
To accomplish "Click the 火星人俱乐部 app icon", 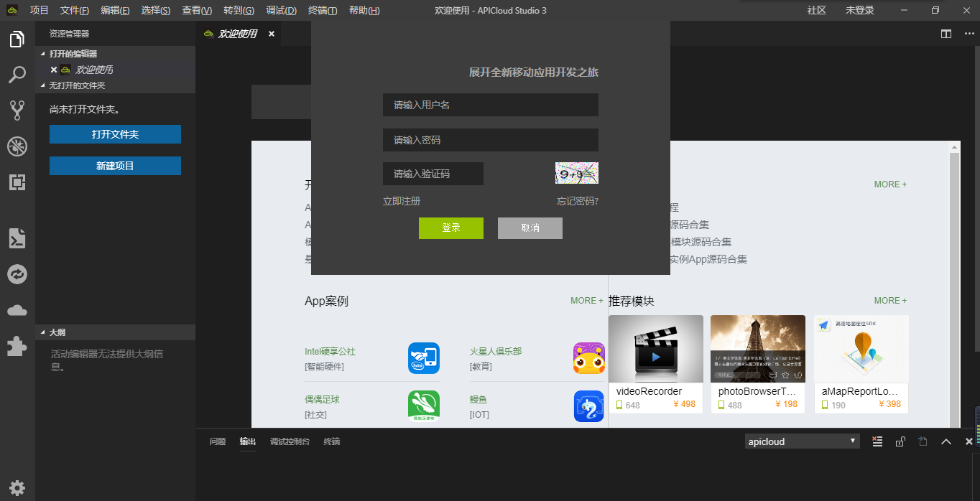I will pos(589,358).
